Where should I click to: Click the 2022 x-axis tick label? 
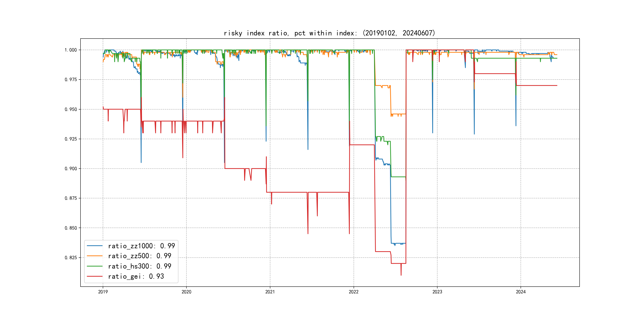click(353, 292)
